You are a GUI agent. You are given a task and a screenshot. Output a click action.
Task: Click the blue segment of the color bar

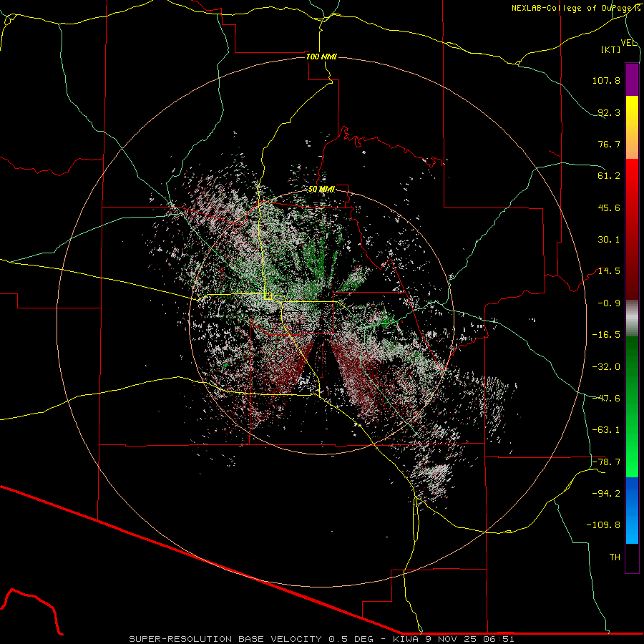632,510
